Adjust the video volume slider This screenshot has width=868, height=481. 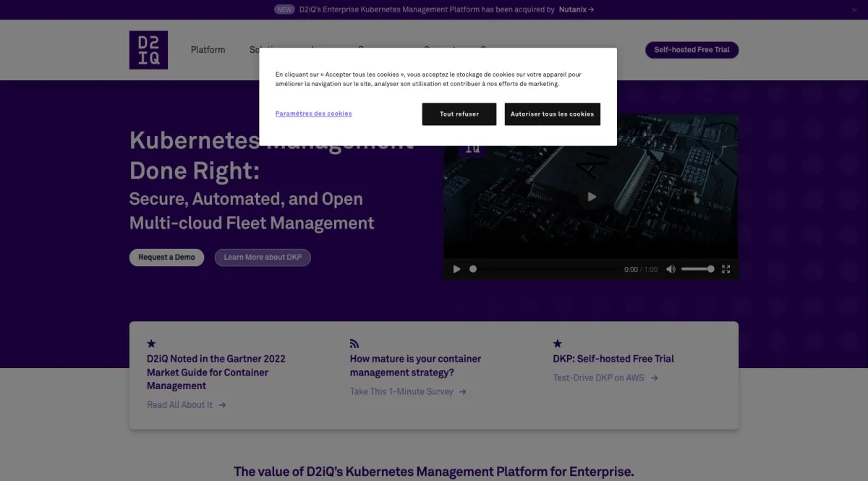pyautogui.click(x=698, y=269)
